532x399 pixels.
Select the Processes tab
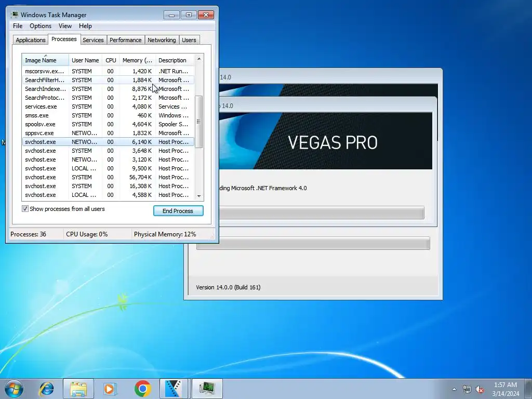[64, 39]
